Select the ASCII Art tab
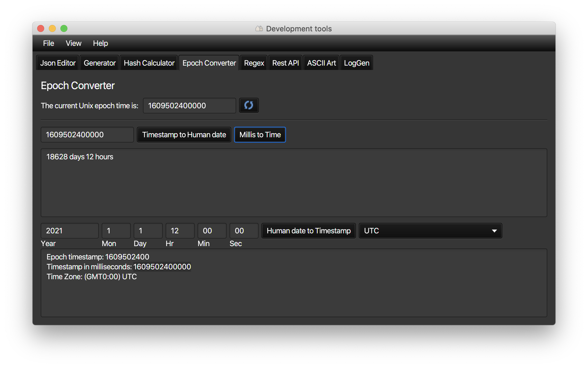The width and height of the screenshot is (588, 368). 321,63
